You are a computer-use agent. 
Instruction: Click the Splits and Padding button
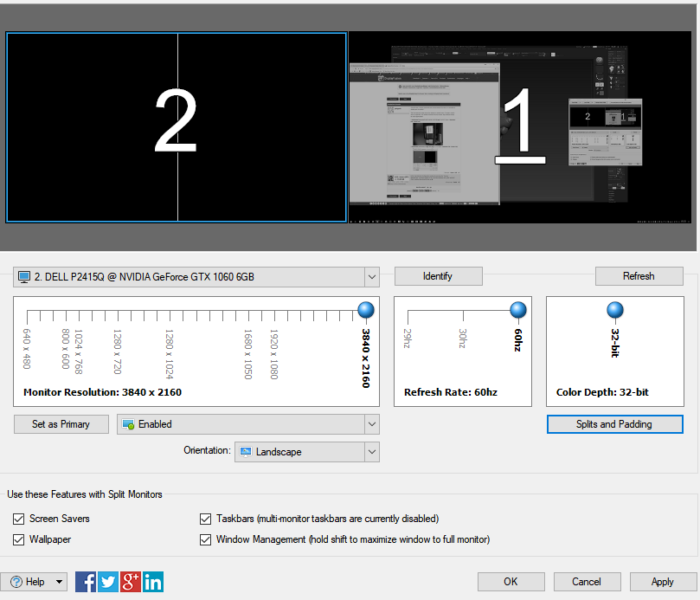pyautogui.click(x=614, y=424)
